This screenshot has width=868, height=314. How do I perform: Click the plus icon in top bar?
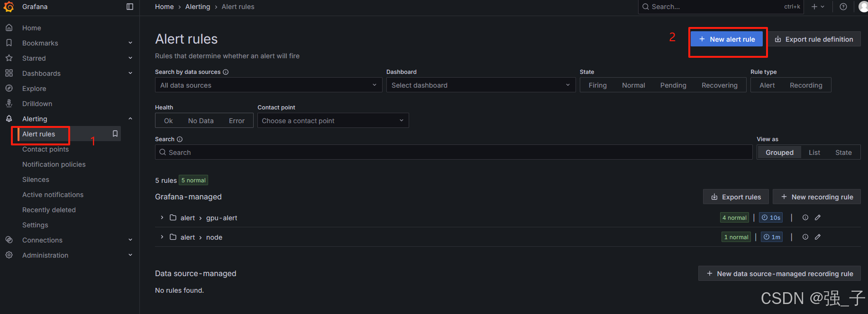coord(814,7)
